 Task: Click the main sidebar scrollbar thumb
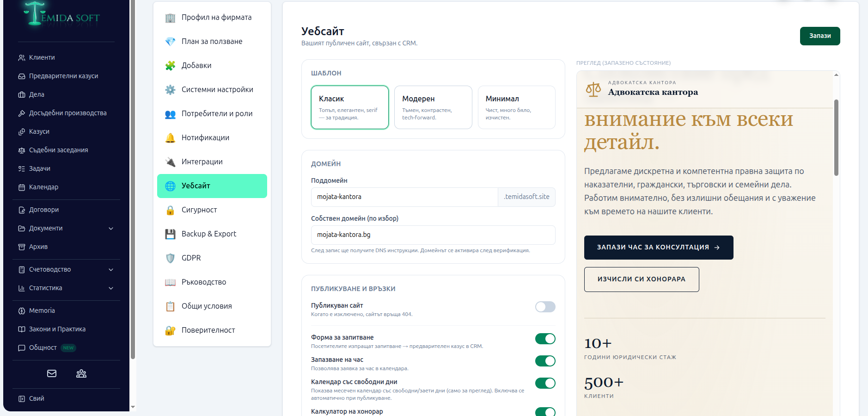click(x=133, y=180)
